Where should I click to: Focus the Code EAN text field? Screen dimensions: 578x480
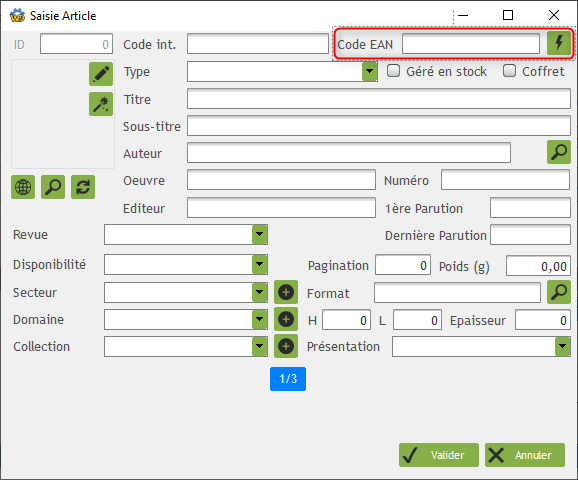point(471,44)
